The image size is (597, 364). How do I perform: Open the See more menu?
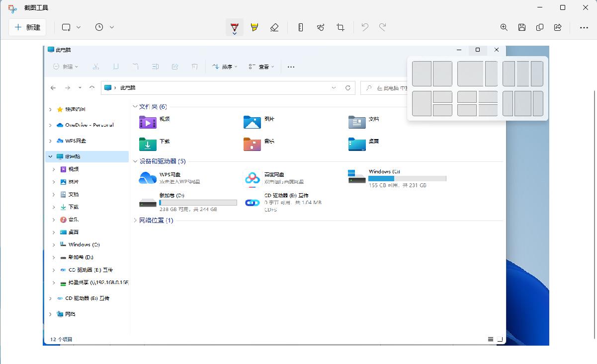point(584,27)
